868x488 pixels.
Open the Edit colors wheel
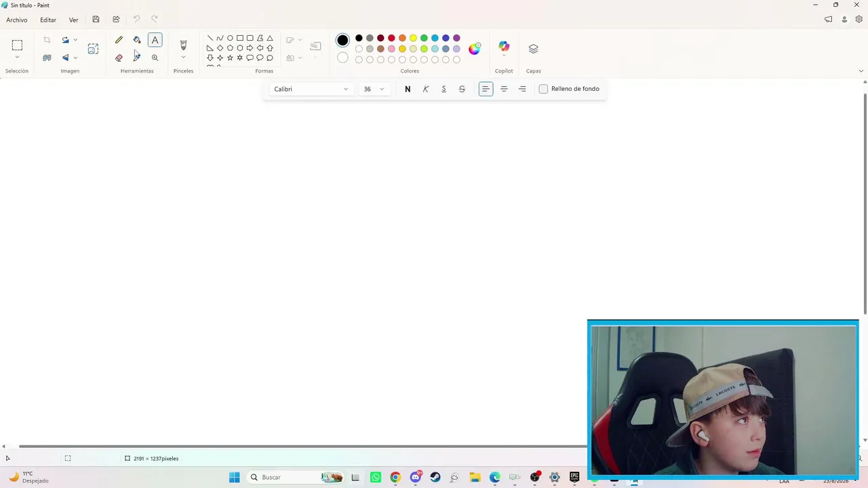(x=475, y=48)
